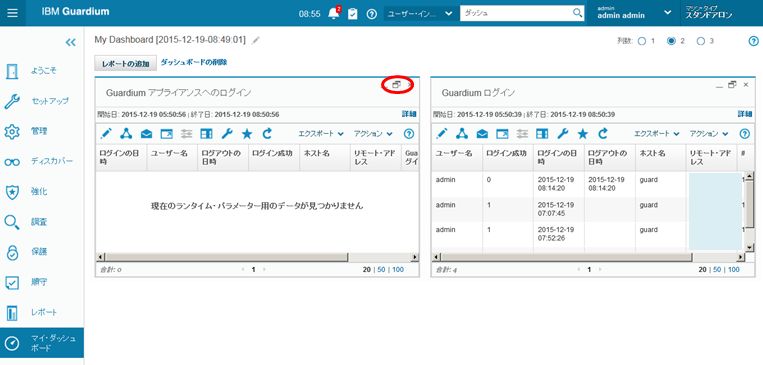The image size is (763, 365).
Task: Open 管理 in the sidebar
Action: click(42, 131)
